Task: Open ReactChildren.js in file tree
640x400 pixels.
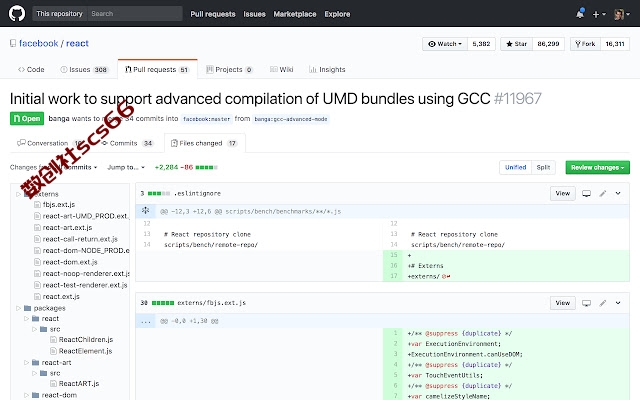Action: [x=85, y=340]
